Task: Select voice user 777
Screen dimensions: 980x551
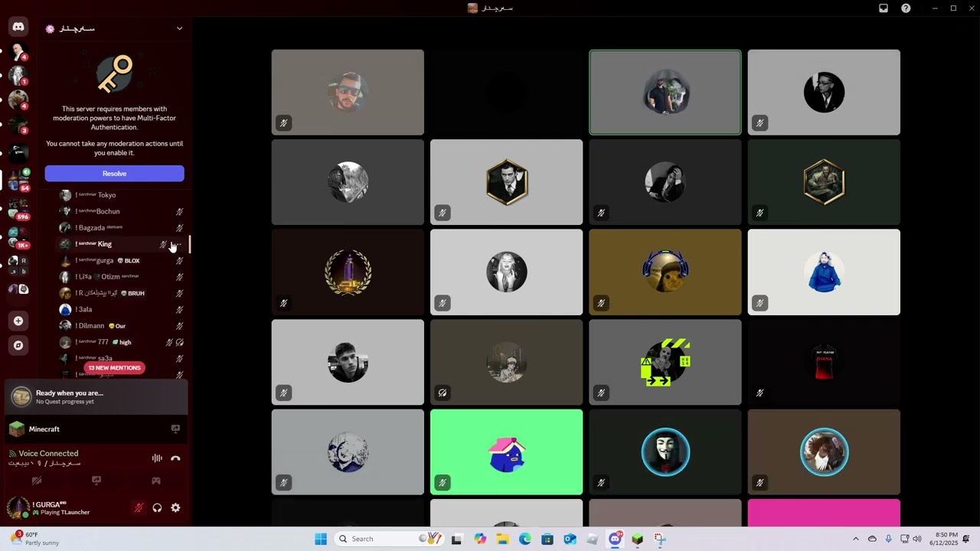Action: click(x=122, y=342)
